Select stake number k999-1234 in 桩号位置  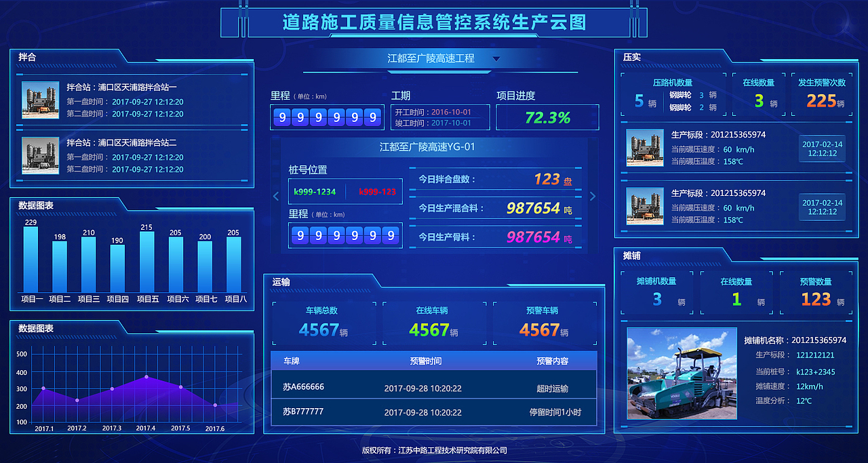tap(315, 192)
